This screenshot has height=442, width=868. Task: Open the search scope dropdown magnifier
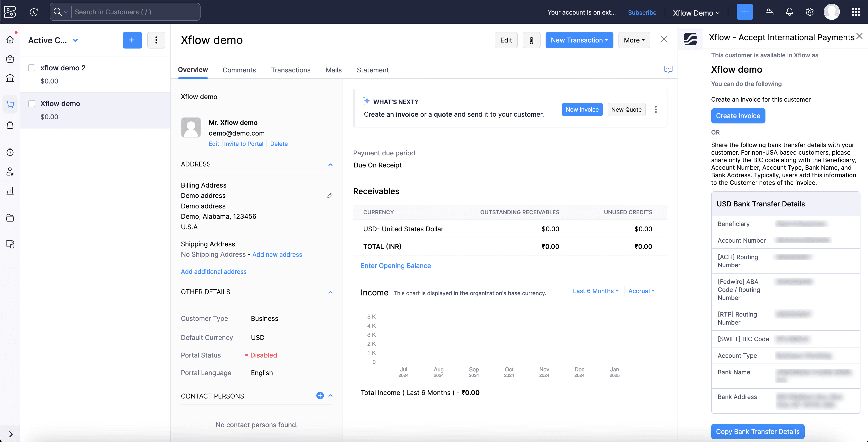61,12
